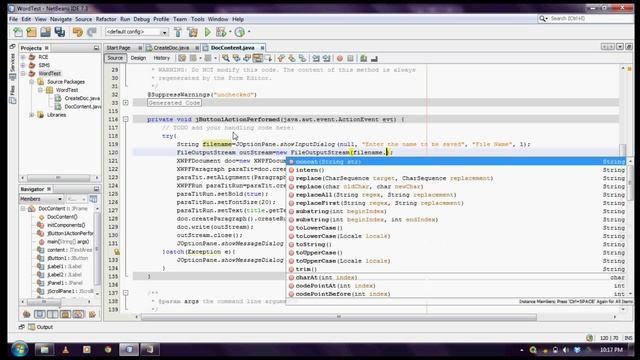Run the project with green play icon
The image size is (640, 360).
pos(208,32)
